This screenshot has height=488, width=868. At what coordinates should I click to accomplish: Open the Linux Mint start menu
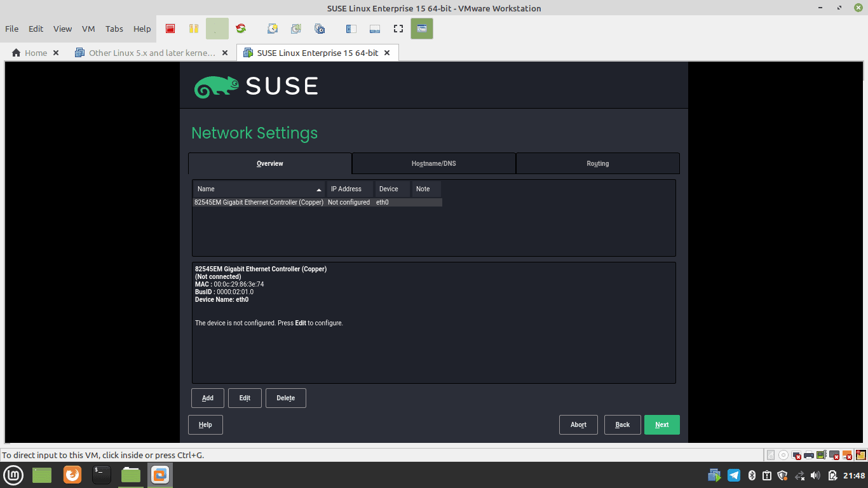(14, 475)
